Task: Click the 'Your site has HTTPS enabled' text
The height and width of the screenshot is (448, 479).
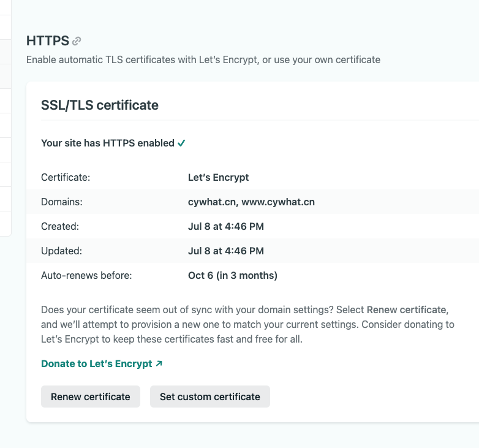Action: 107,143
